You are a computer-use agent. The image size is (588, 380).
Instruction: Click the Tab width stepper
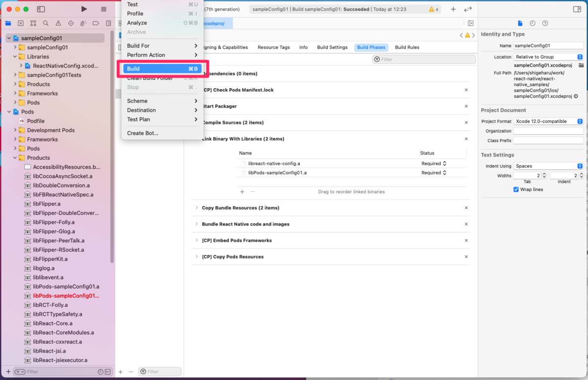(545, 175)
